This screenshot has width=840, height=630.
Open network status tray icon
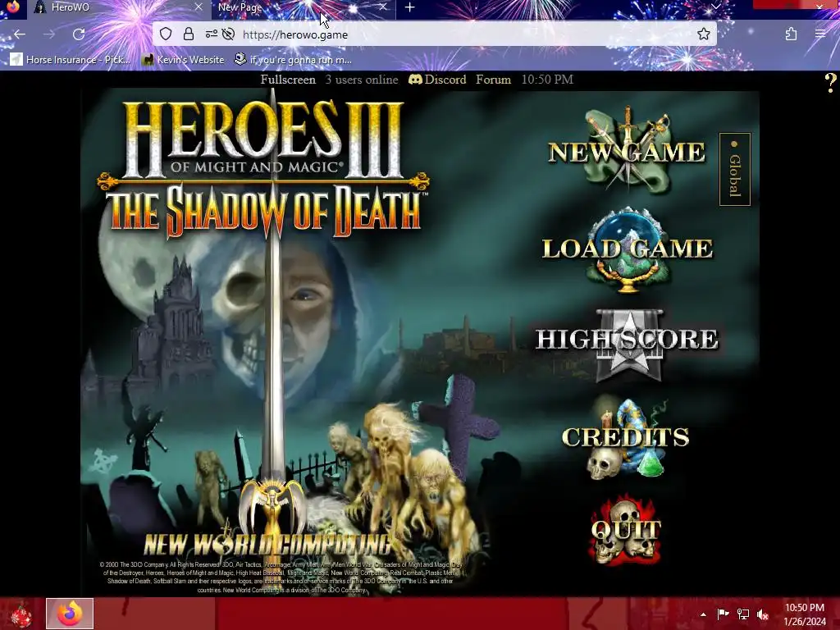click(x=743, y=614)
